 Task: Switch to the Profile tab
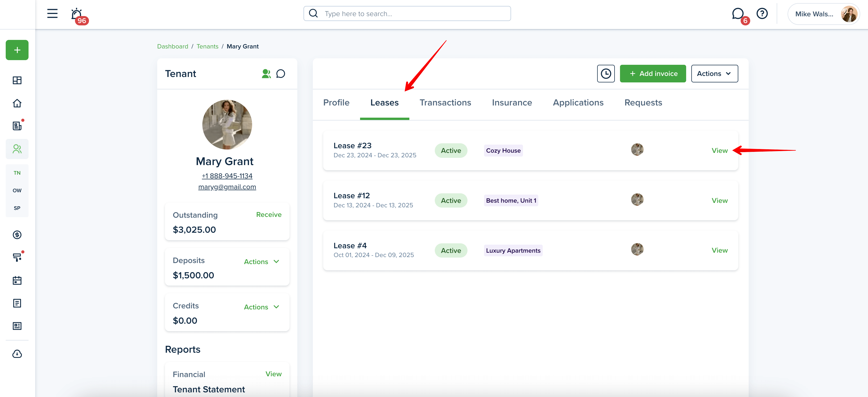click(336, 103)
